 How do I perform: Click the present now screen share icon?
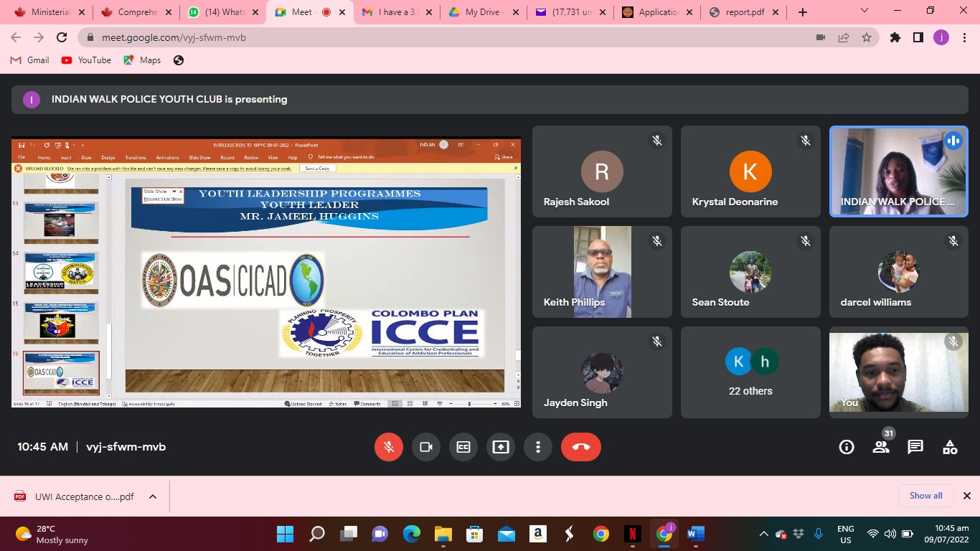[x=500, y=447]
